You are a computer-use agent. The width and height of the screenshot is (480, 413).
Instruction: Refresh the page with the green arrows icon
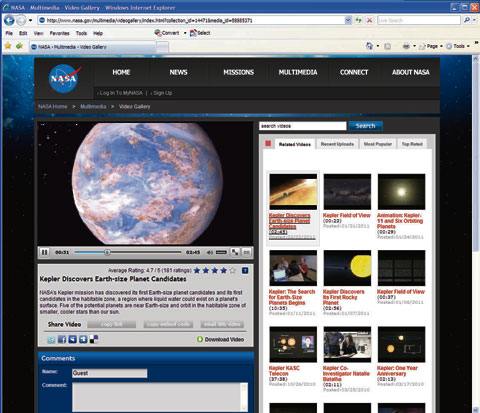click(358, 20)
